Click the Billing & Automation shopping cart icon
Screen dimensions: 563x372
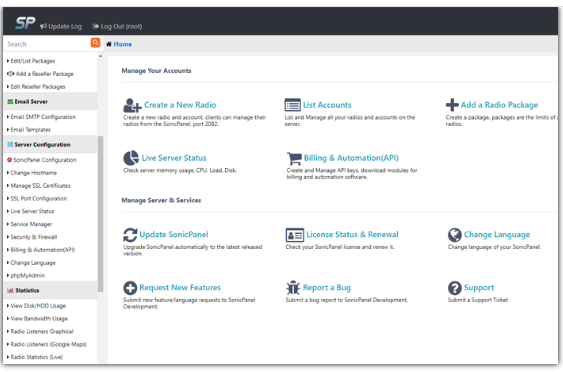[x=294, y=158]
